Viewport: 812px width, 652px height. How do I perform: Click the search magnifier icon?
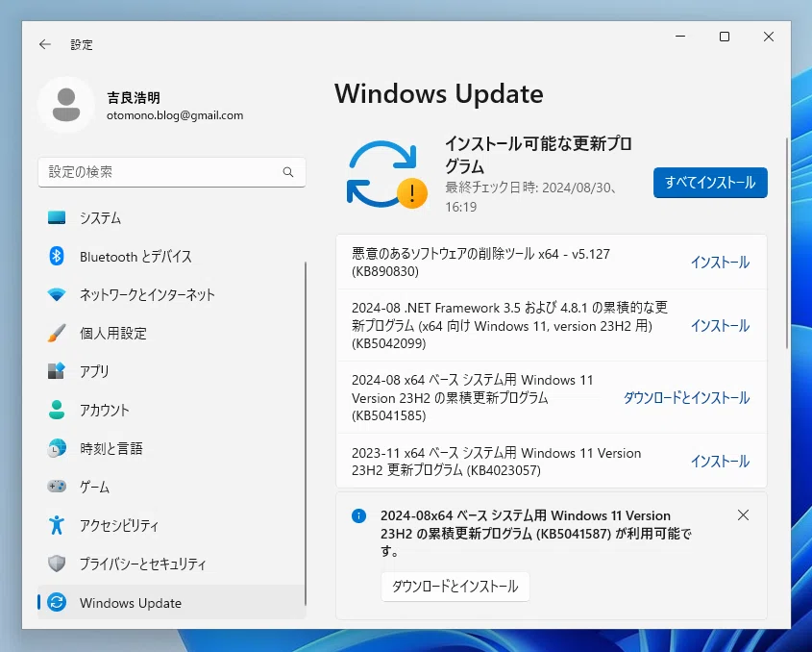288,172
